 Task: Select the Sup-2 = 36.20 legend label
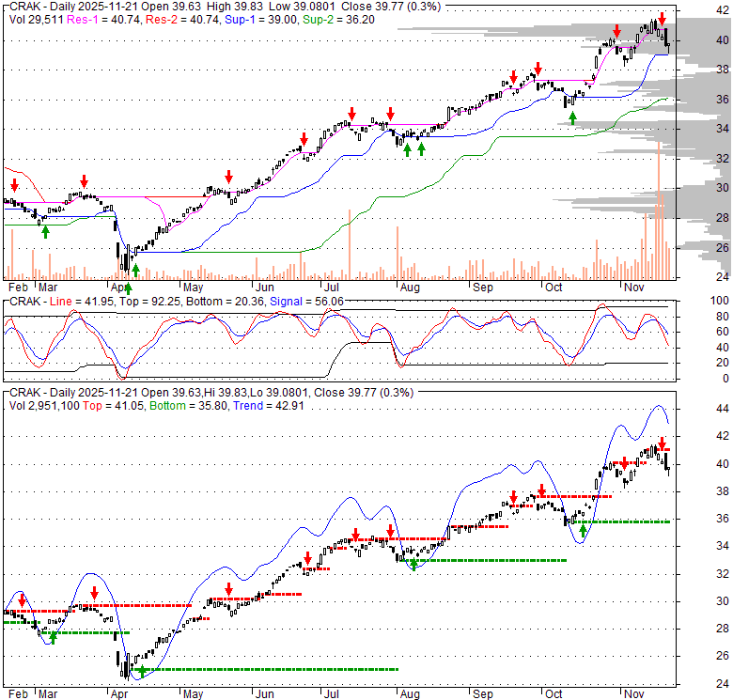coord(338,20)
